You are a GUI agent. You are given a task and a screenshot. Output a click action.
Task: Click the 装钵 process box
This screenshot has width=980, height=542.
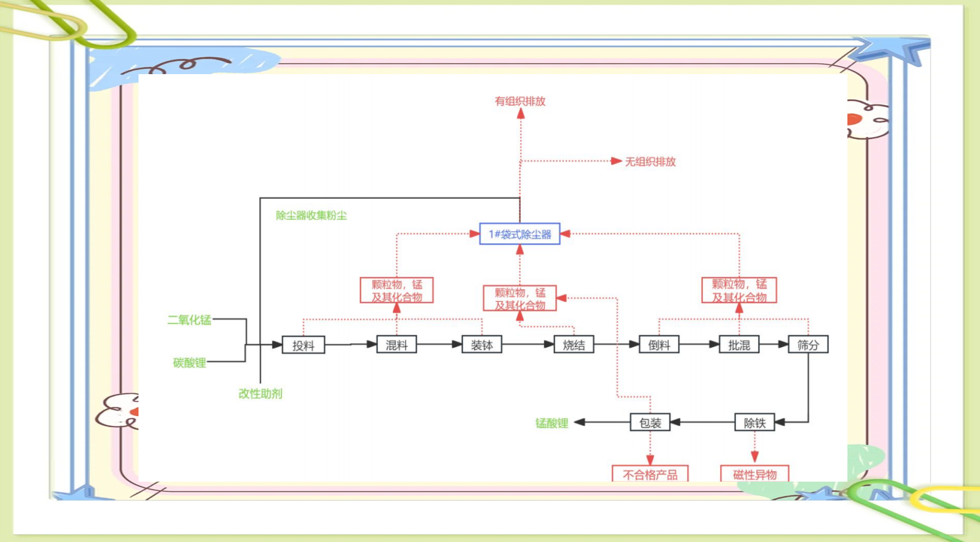point(482,345)
